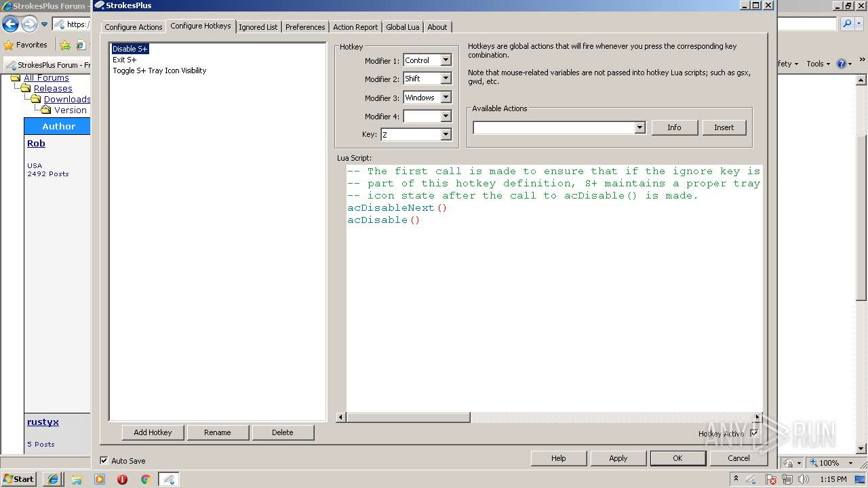Screen dimensions: 868x488
Task: Open the About tab
Action: click(437, 27)
